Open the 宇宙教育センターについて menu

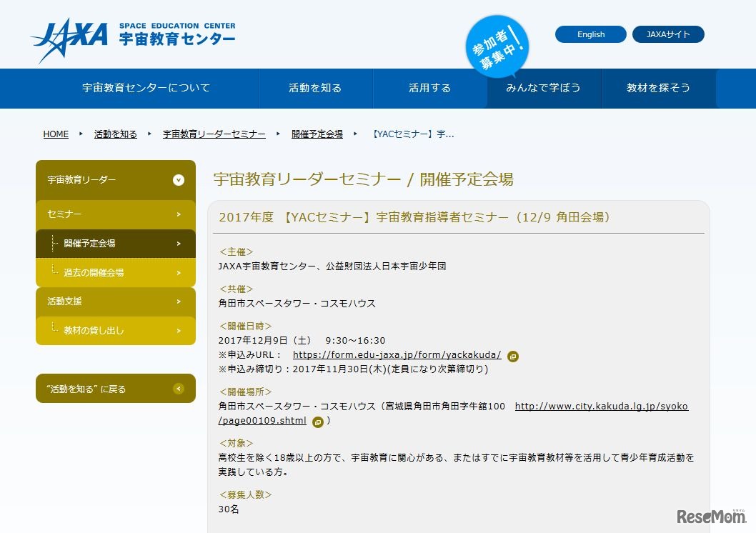[x=146, y=88]
